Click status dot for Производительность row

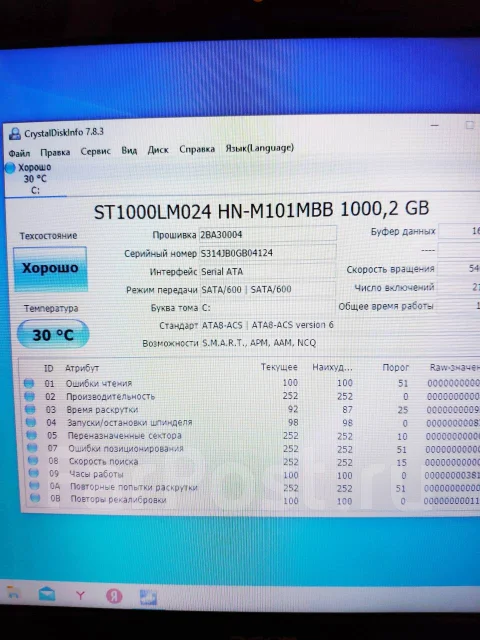[x=29, y=396]
